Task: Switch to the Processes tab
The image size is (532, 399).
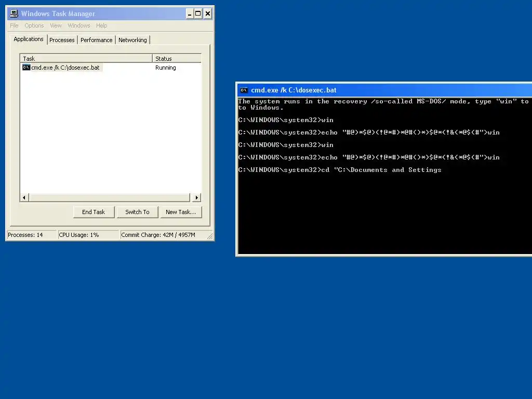Action: click(x=62, y=40)
